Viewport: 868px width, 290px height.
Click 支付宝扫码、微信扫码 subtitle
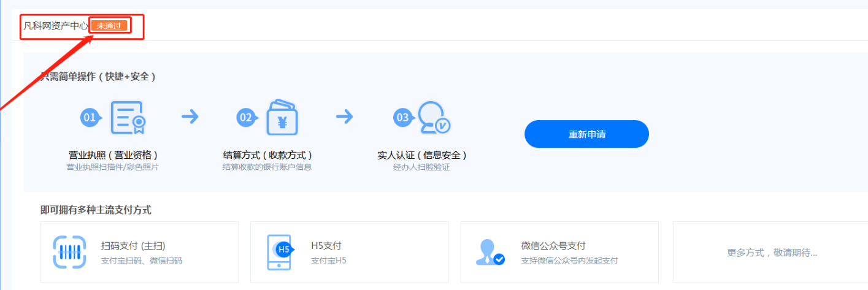[141, 261]
